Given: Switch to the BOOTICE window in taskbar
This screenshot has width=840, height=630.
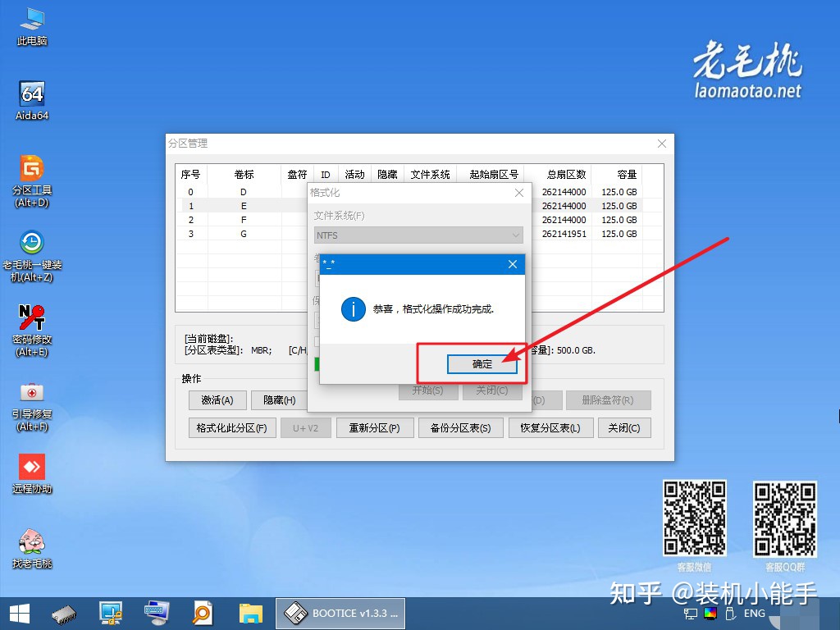Looking at the screenshot, I should [340, 613].
